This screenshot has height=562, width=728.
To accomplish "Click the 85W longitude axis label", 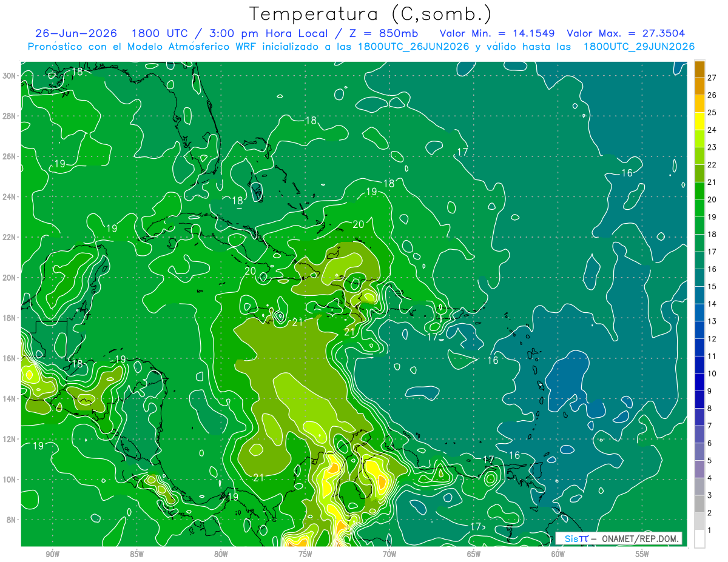I will coord(136,554).
